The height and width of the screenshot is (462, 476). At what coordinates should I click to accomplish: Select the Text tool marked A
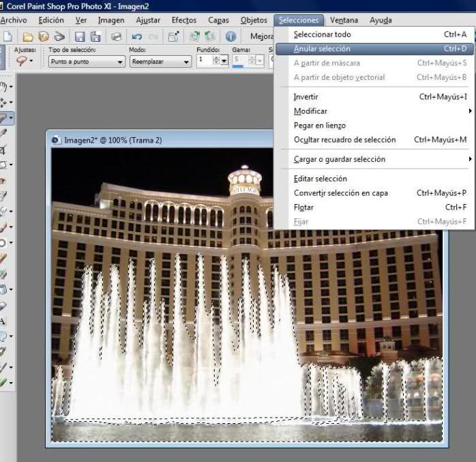click(3, 321)
